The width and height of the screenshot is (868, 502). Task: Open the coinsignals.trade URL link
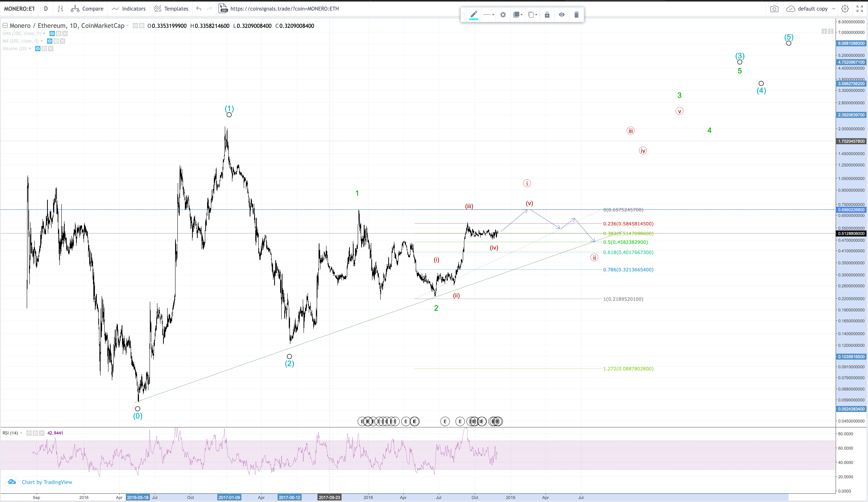pos(285,9)
